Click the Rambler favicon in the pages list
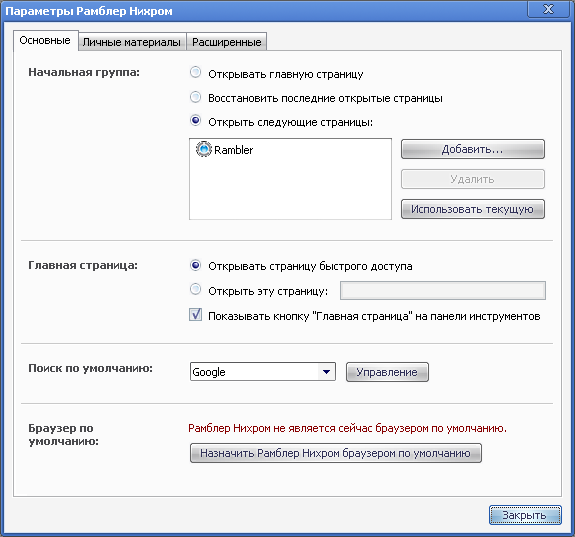 pyautogui.click(x=204, y=149)
